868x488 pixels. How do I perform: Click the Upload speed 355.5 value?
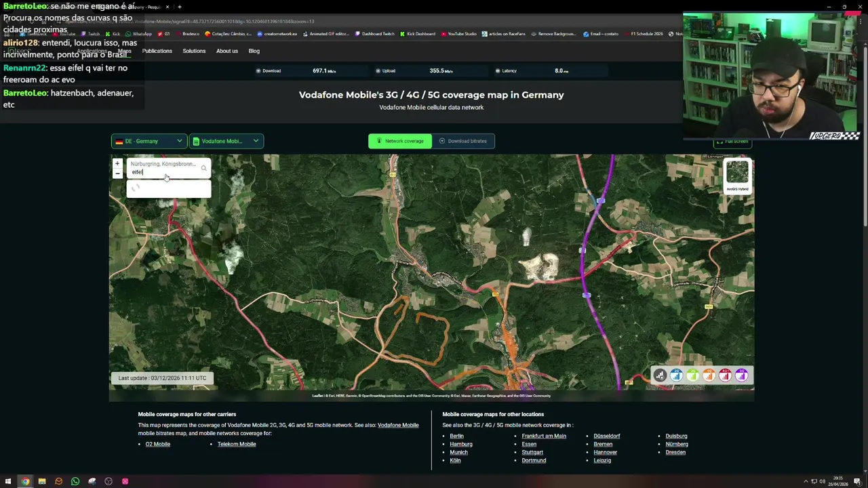pos(441,70)
